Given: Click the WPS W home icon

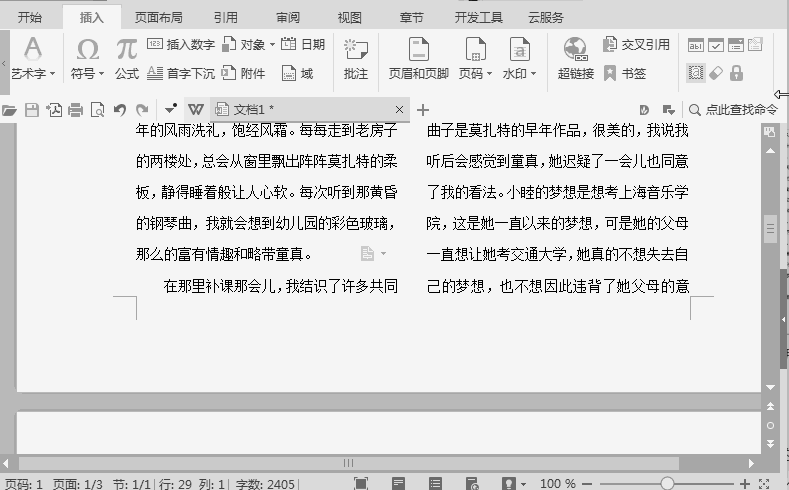Looking at the screenshot, I should pos(196,109).
